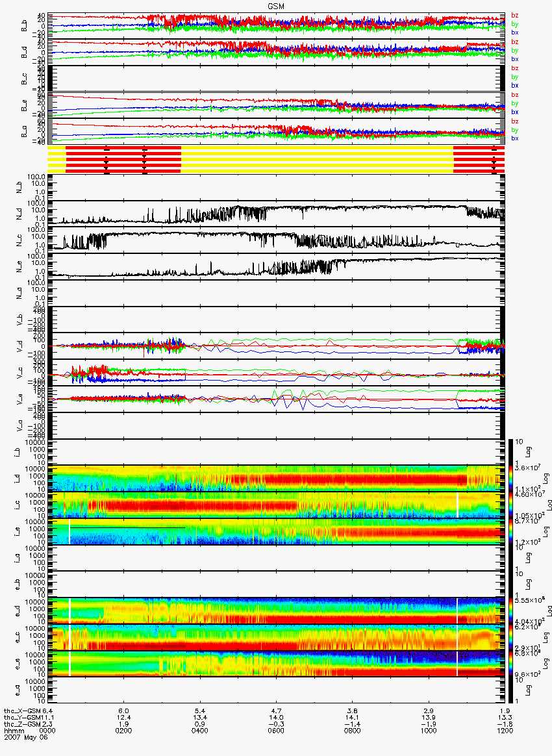This screenshot has width=552, height=756.
Task: Click the X-GSM value 4.7
Action: pos(276,711)
